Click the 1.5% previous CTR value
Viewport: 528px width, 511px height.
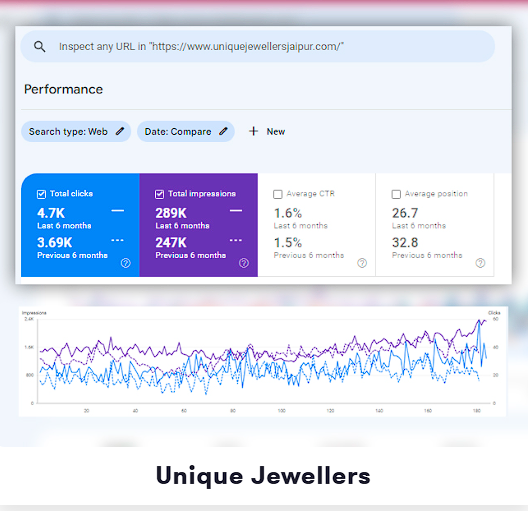288,242
